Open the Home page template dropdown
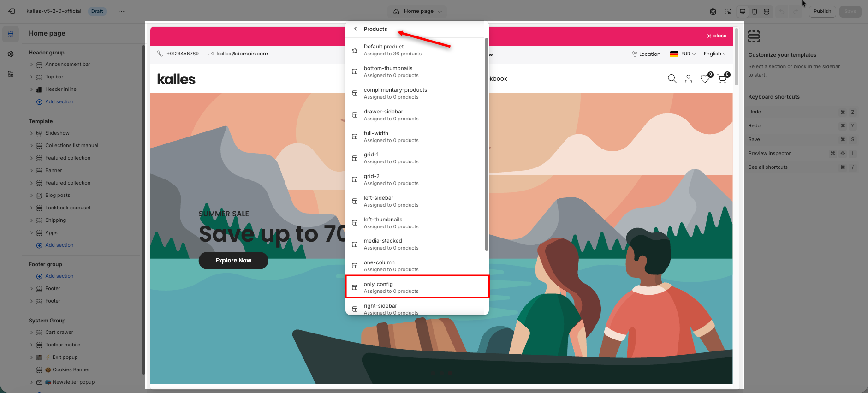Image resolution: width=868 pixels, height=393 pixels. click(418, 12)
